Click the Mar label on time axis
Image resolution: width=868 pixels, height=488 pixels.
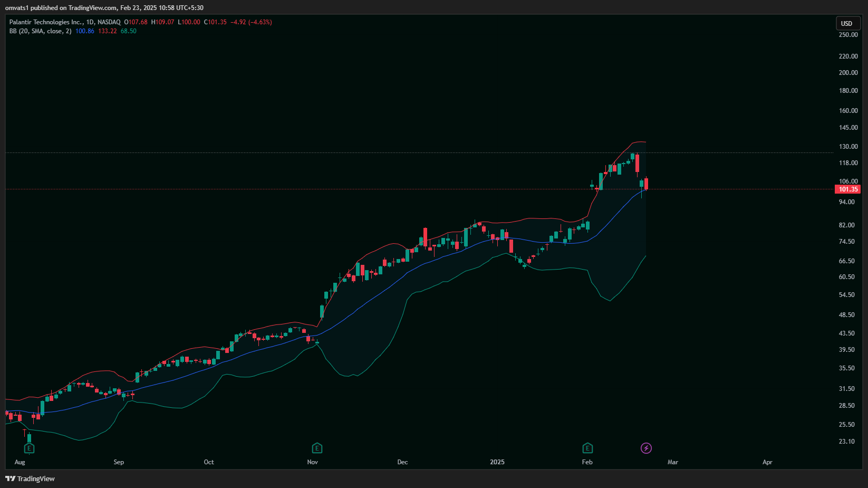[673, 462]
